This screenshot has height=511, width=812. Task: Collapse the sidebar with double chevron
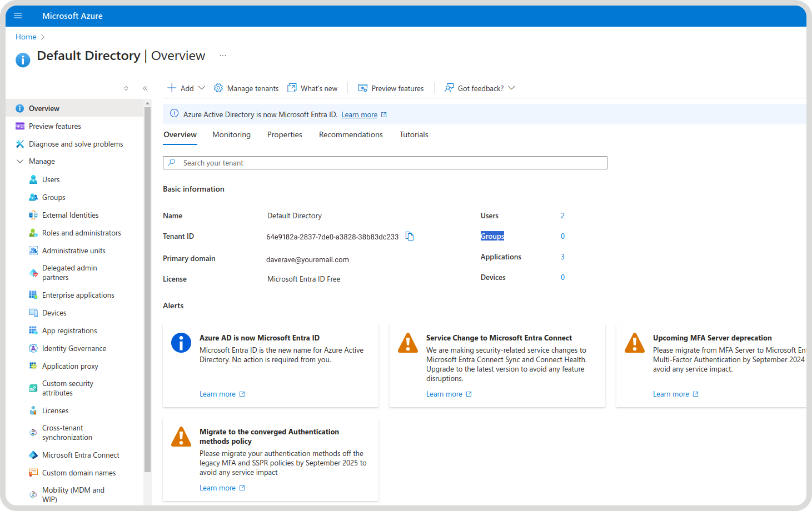click(x=145, y=88)
